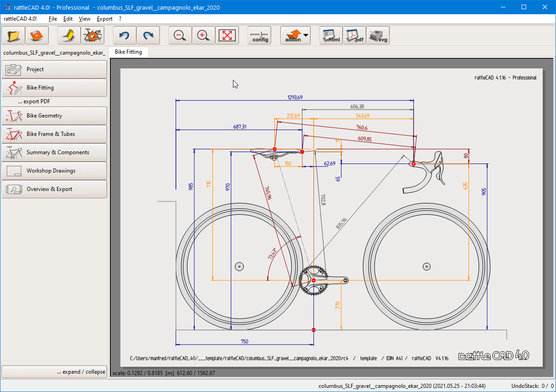
Task: Click the 73,43° seat angle value
Action: (272, 254)
